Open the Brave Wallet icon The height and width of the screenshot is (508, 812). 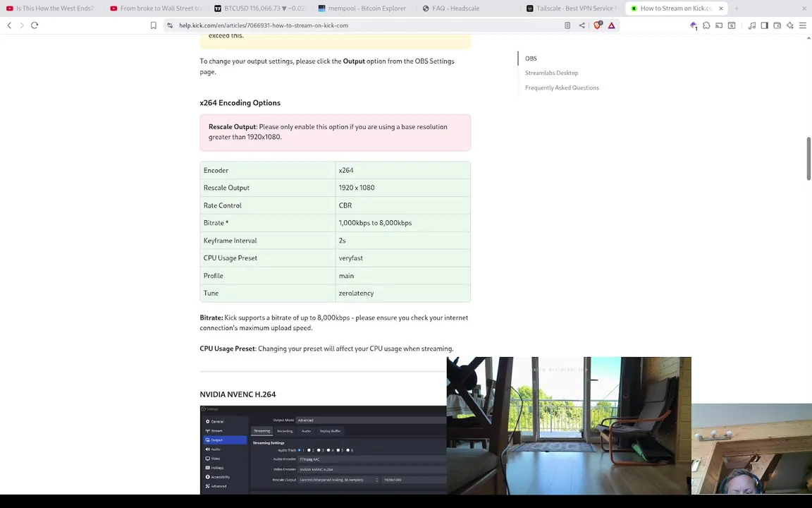pyautogui.click(x=777, y=25)
